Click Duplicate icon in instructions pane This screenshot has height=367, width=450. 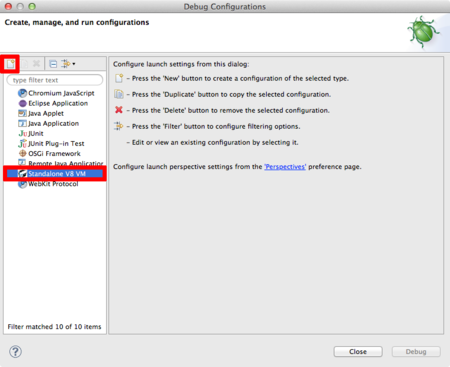[x=119, y=94]
